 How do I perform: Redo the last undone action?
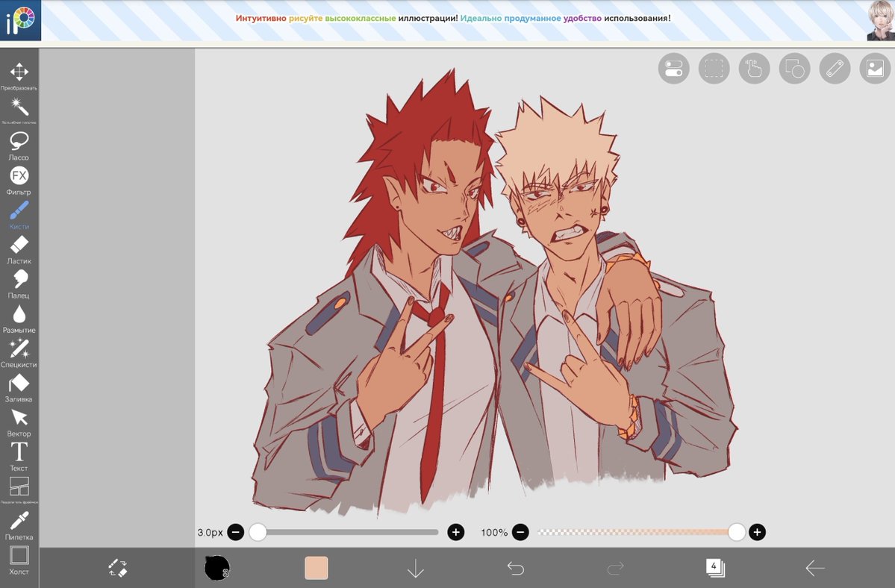click(615, 568)
